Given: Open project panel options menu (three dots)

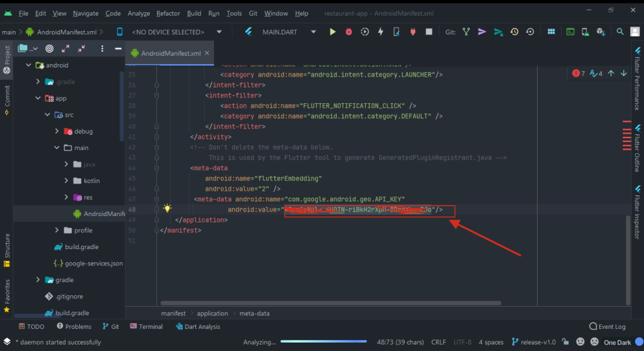Looking at the screenshot, I should coord(102,49).
